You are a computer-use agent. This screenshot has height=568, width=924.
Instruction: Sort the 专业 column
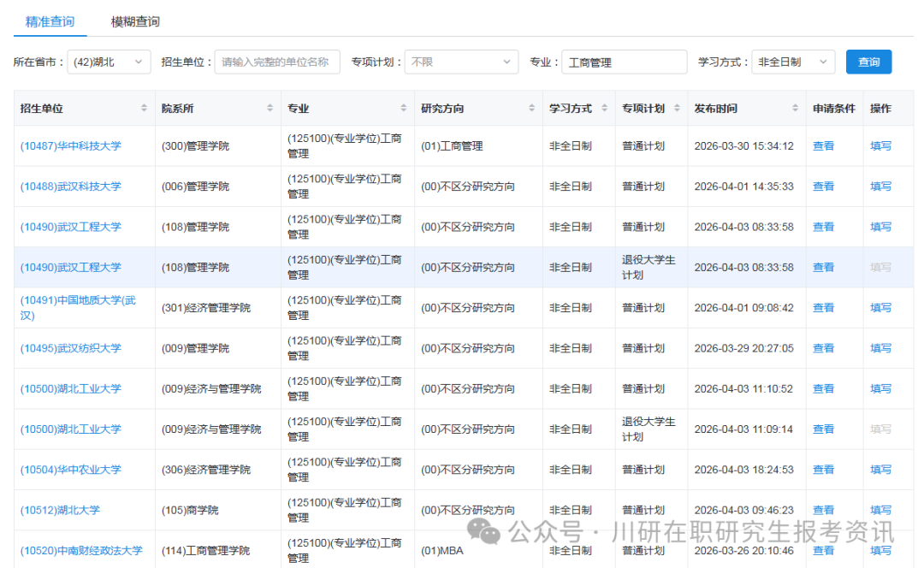point(403,108)
